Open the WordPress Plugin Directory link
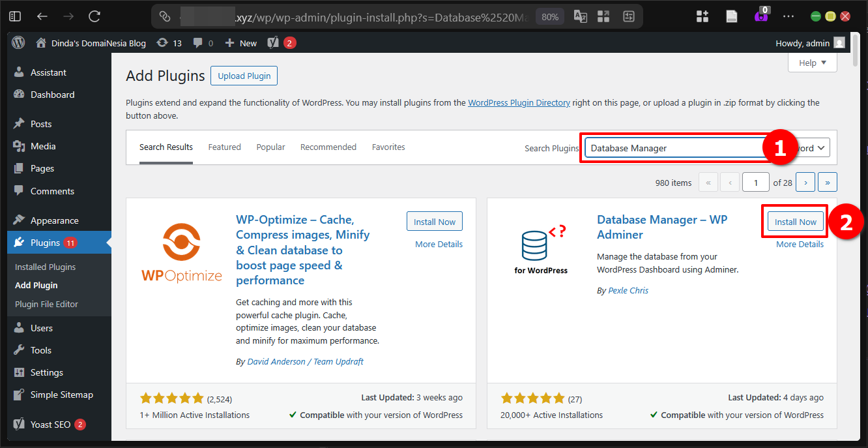Screen dimensions: 868x448 point(519,102)
